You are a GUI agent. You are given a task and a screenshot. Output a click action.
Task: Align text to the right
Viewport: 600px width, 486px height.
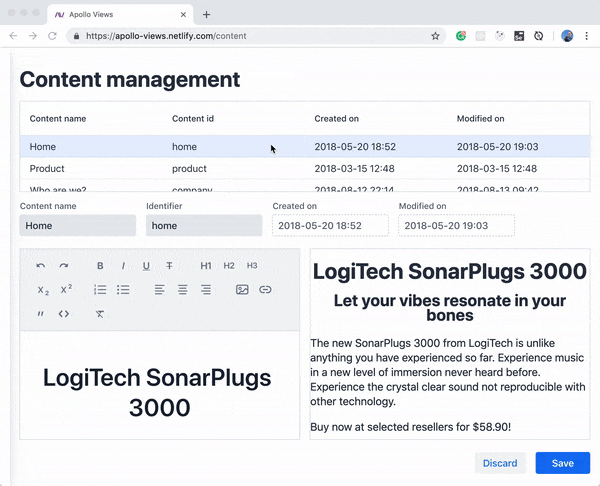pos(206,290)
